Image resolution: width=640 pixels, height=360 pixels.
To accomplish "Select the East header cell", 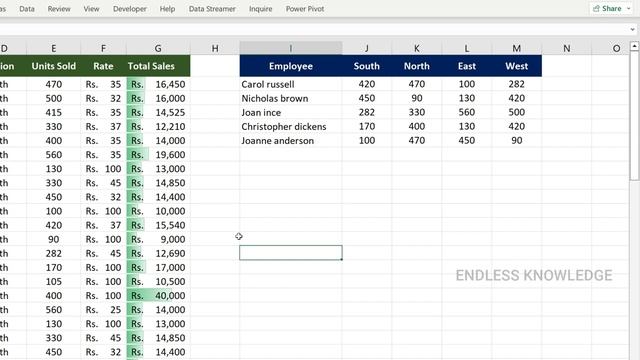I will click(467, 66).
